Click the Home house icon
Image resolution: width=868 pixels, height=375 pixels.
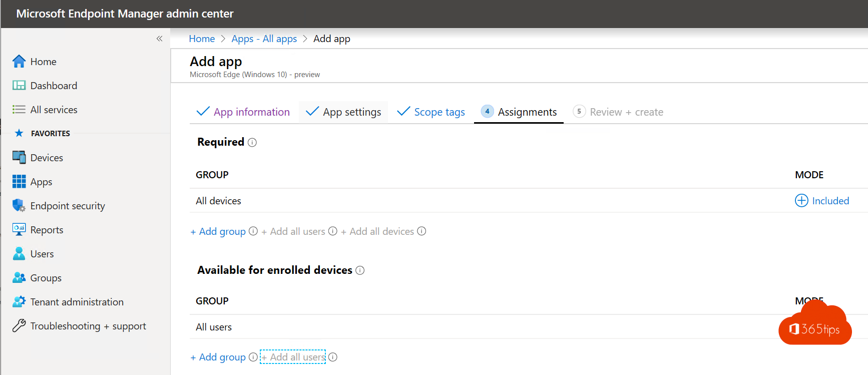[19, 62]
